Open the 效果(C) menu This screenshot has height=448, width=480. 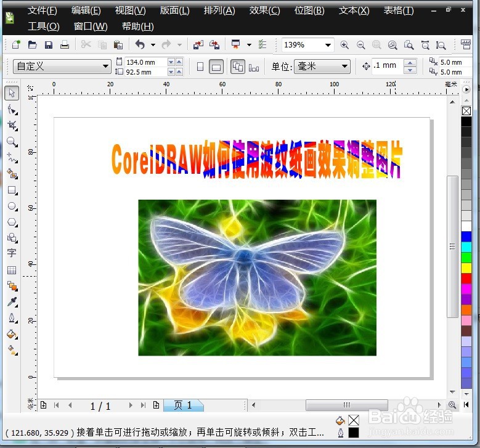264,10
